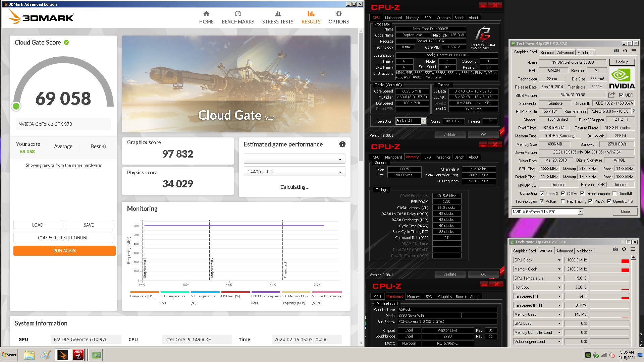This screenshot has height=362, width=644.
Task: Click the orange RUN AGAIN button
Action: [64, 251]
